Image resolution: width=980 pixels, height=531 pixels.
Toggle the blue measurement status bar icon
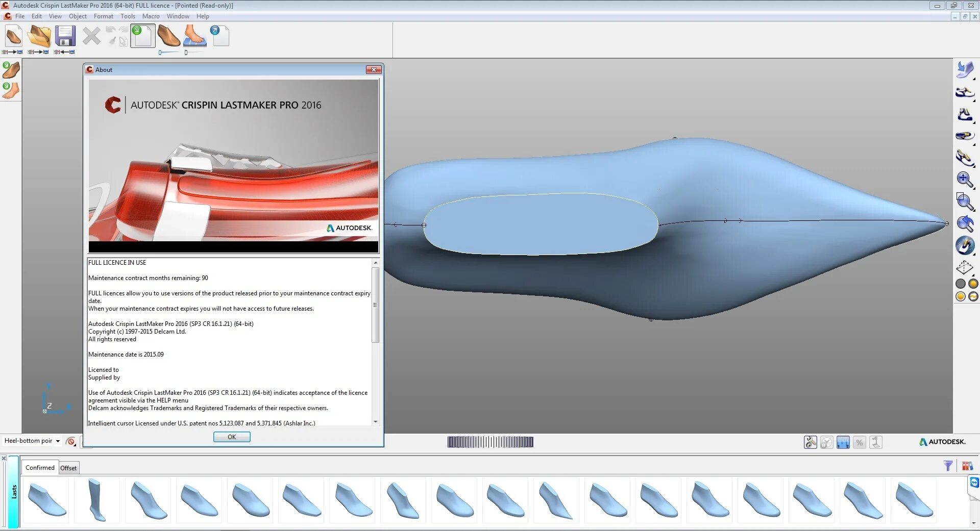coord(843,442)
